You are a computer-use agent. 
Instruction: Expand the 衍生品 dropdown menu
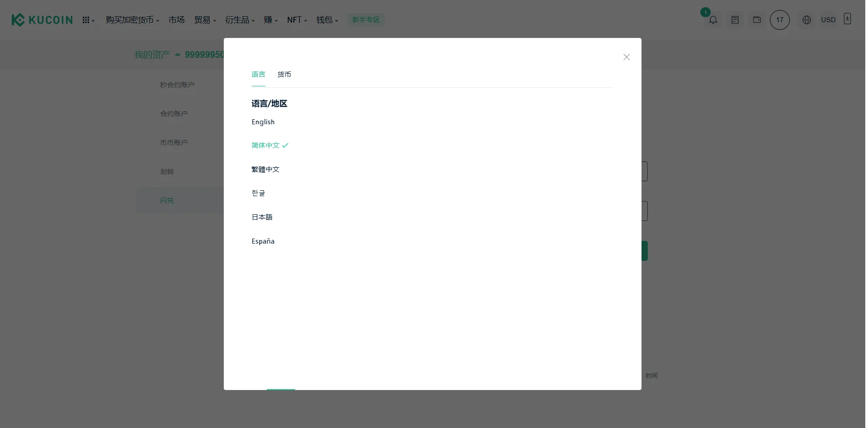[x=240, y=20]
